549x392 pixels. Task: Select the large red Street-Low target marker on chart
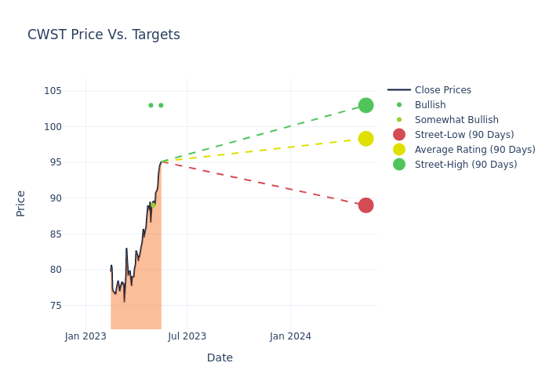tap(365, 205)
